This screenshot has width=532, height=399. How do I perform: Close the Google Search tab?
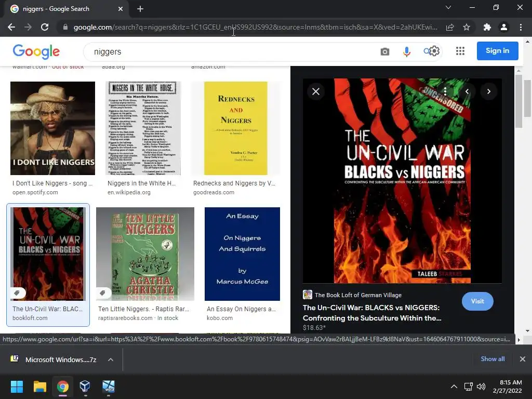click(x=121, y=9)
